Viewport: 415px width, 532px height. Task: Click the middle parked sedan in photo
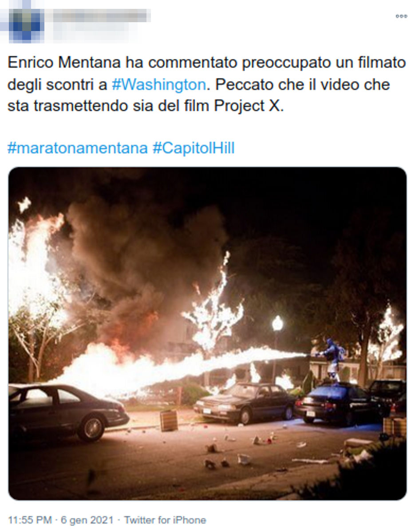point(245,403)
